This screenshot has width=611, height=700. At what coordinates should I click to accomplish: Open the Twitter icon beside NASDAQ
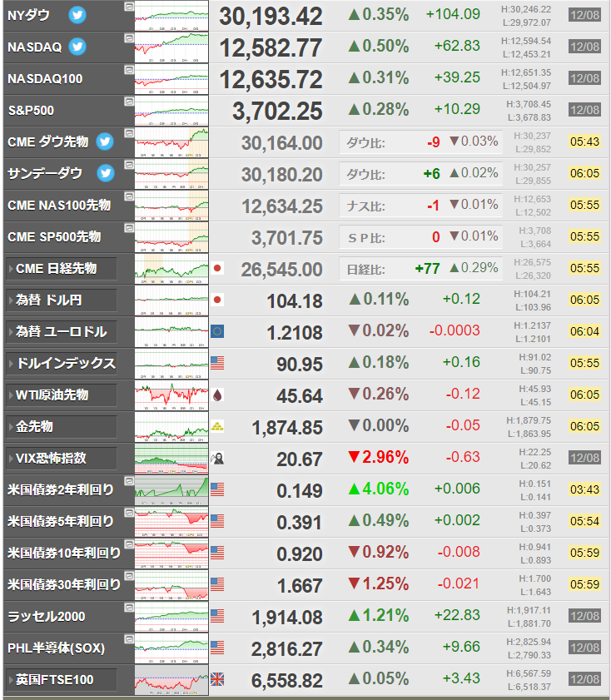coord(77,47)
